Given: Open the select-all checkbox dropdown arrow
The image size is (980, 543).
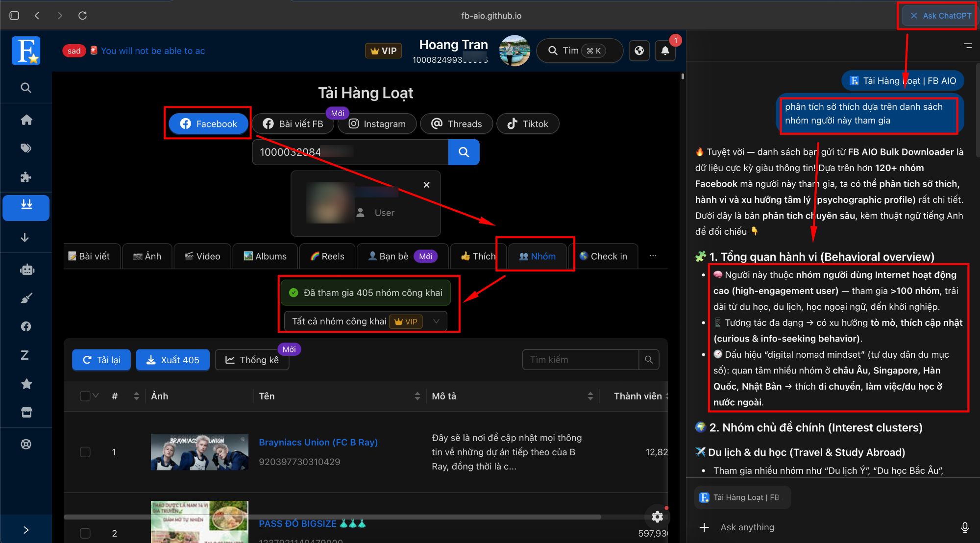Looking at the screenshot, I should 96,395.
